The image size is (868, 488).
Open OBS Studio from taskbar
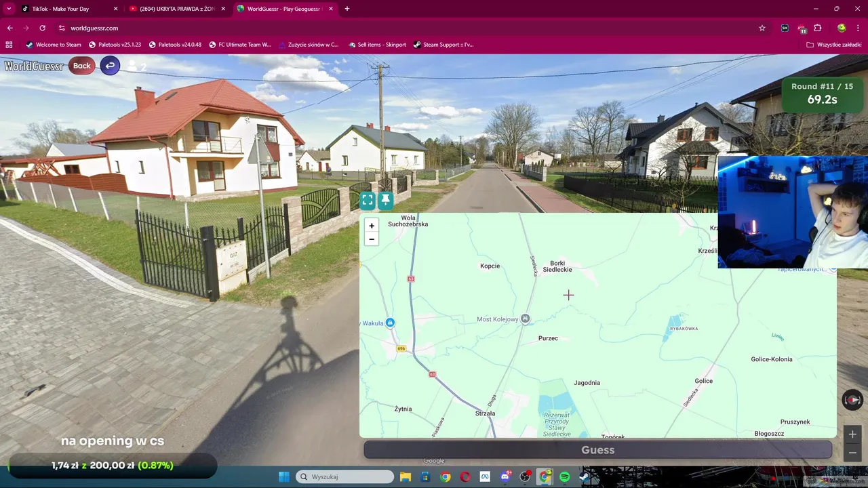pyautogui.click(x=525, y=476)
